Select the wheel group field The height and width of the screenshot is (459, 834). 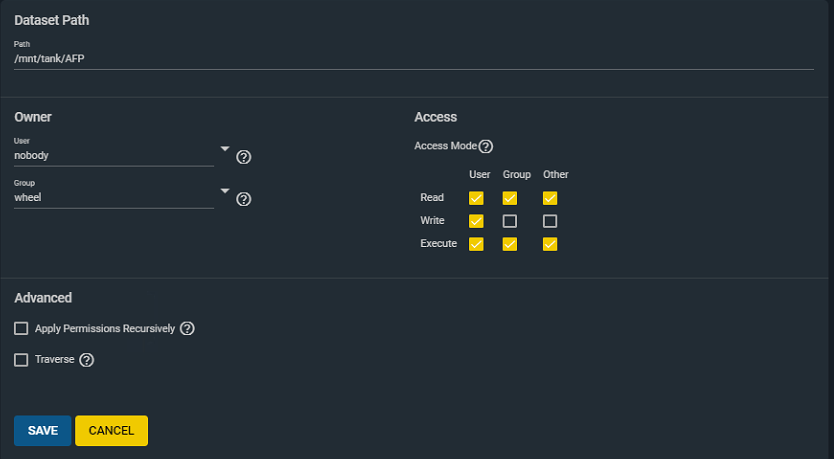tap(114, 197)
